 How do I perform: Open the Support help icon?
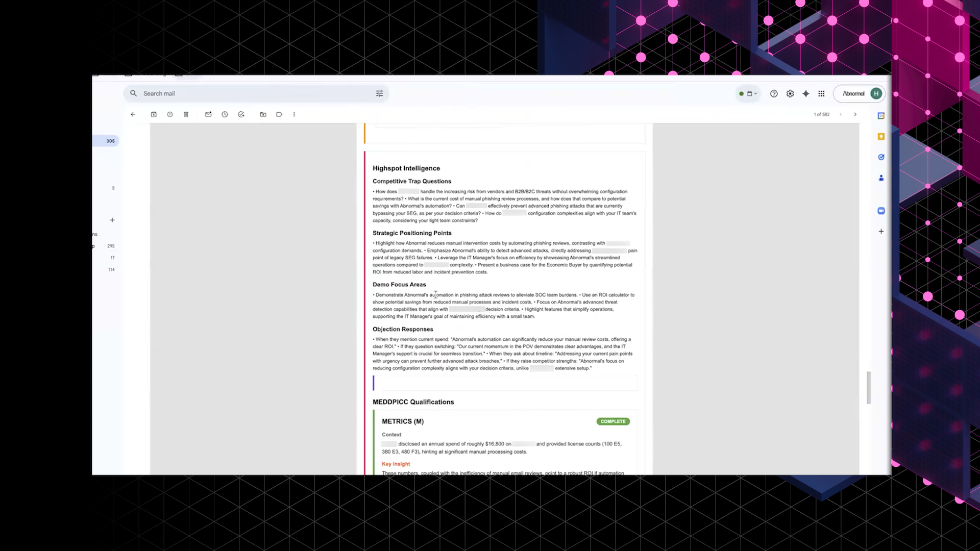point(774,93)
